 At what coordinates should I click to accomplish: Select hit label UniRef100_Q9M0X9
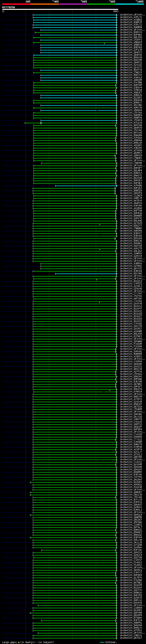131,156
